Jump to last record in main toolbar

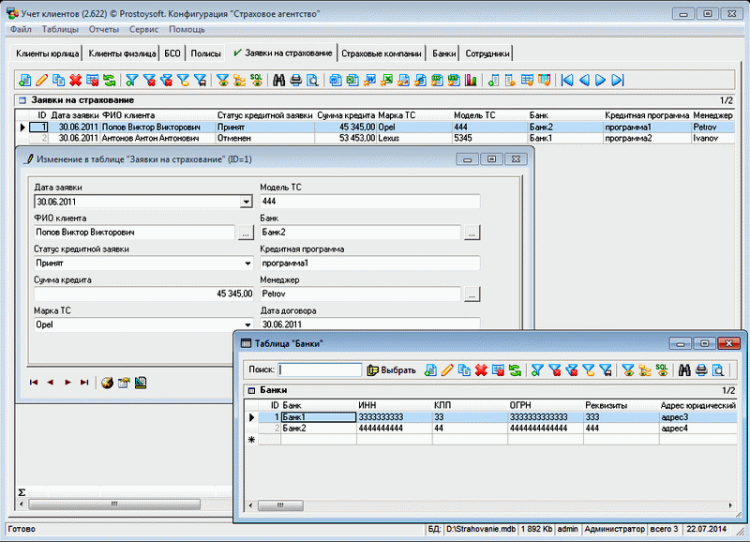tap(618, 80)
